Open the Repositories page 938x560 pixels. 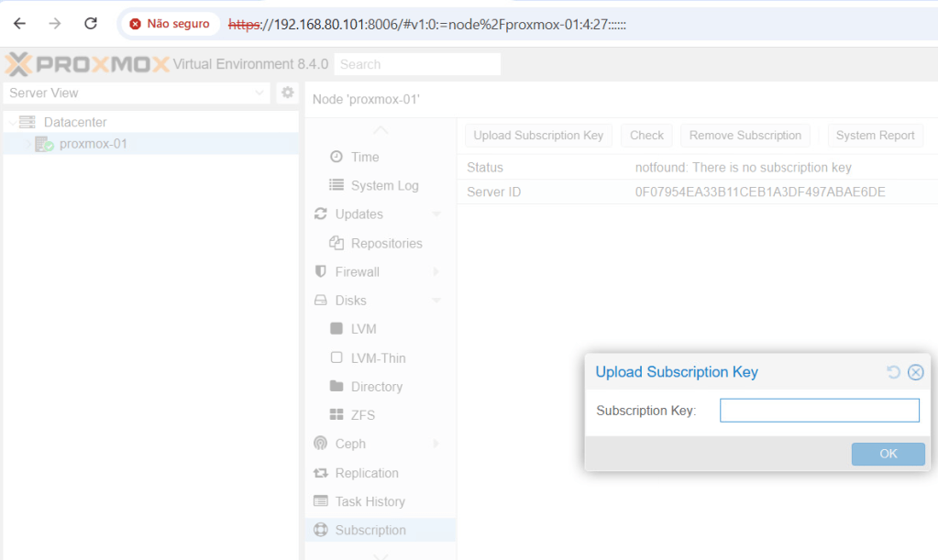pyautogui.click(x=386, y=244)
